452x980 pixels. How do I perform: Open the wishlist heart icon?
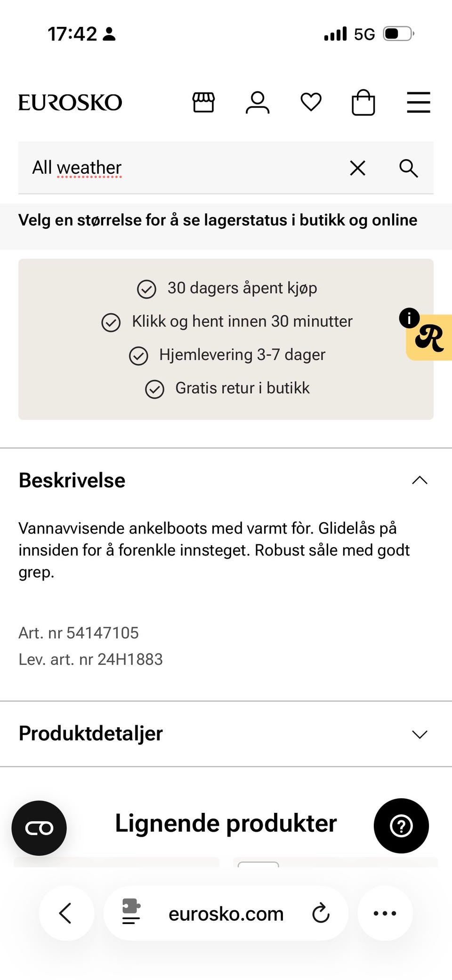[x=311, y=102]
